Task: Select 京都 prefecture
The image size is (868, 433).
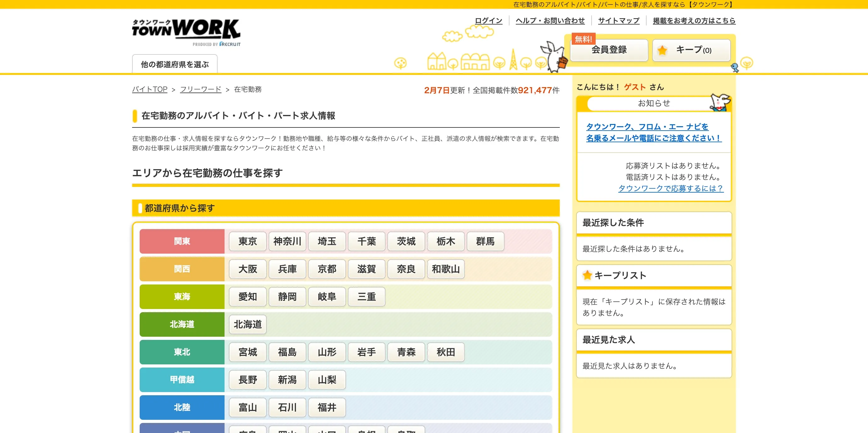Action: coord(327,269)
